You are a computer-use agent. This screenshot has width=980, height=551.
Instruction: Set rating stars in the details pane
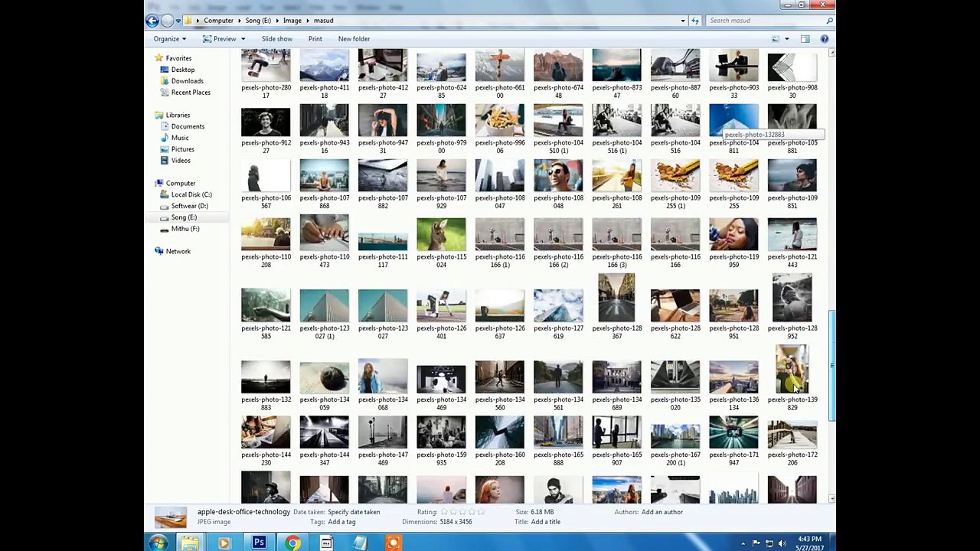[x=463, y=512]
